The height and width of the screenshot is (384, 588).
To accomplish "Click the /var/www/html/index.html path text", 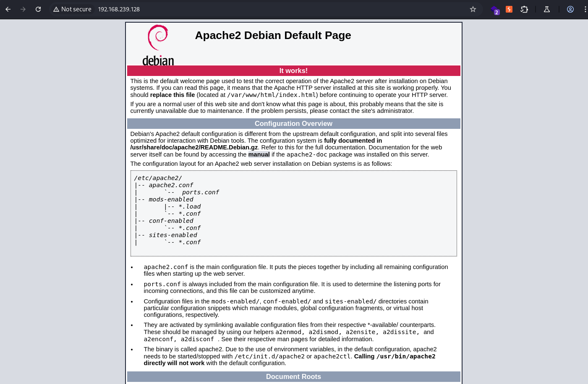I will 272,95.
